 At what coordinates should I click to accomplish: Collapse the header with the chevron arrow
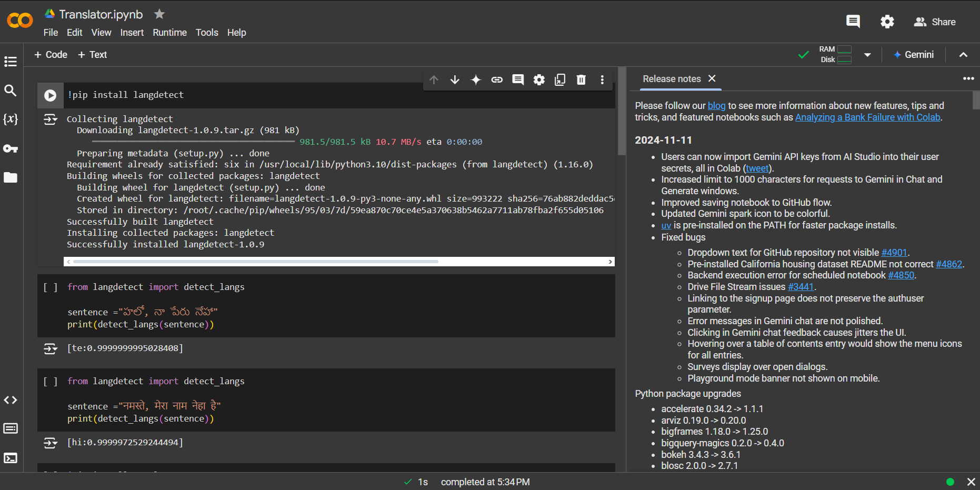[963, 55]
